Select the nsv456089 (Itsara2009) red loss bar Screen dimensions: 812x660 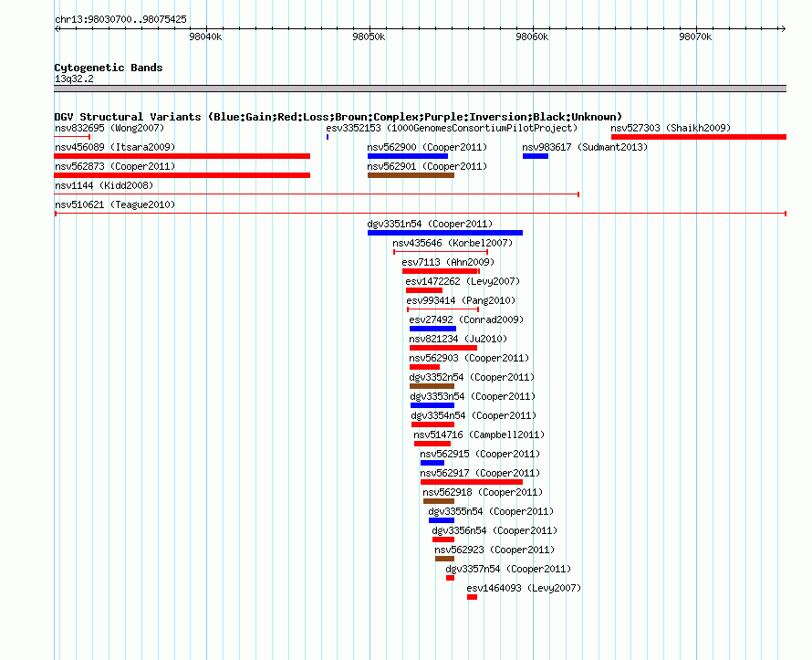pyautogui.click(x=182, y=156)
